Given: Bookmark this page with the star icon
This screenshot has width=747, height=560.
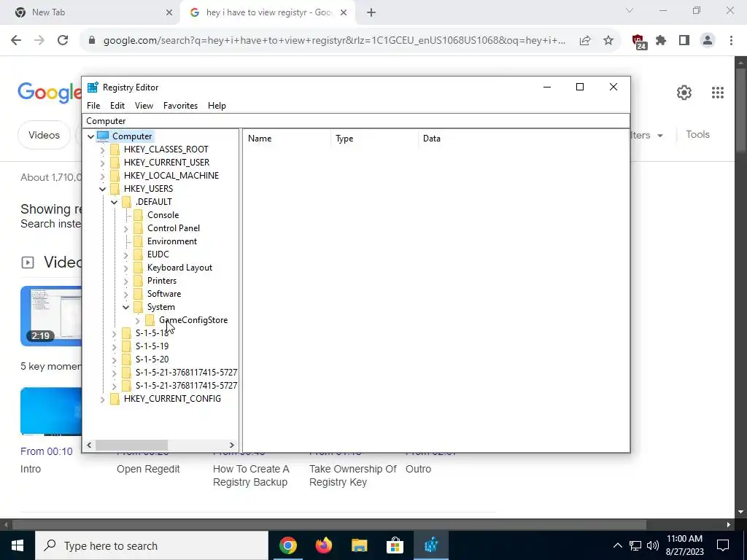Looking at the screenshot, I should [608, 41].
